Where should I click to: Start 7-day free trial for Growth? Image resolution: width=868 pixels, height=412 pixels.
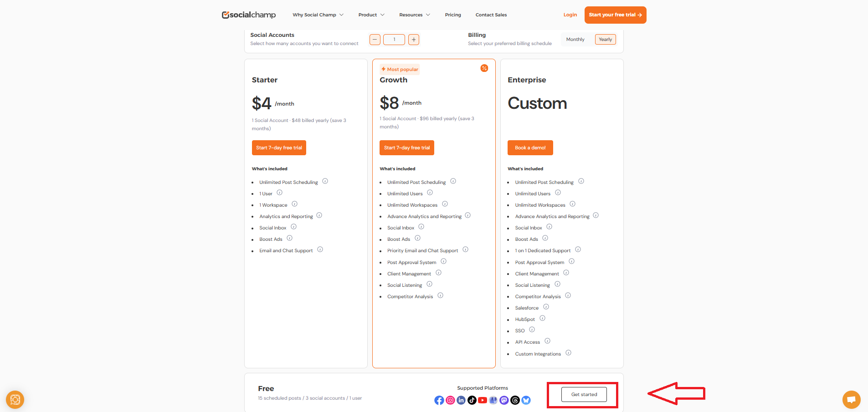coord(407,148)
